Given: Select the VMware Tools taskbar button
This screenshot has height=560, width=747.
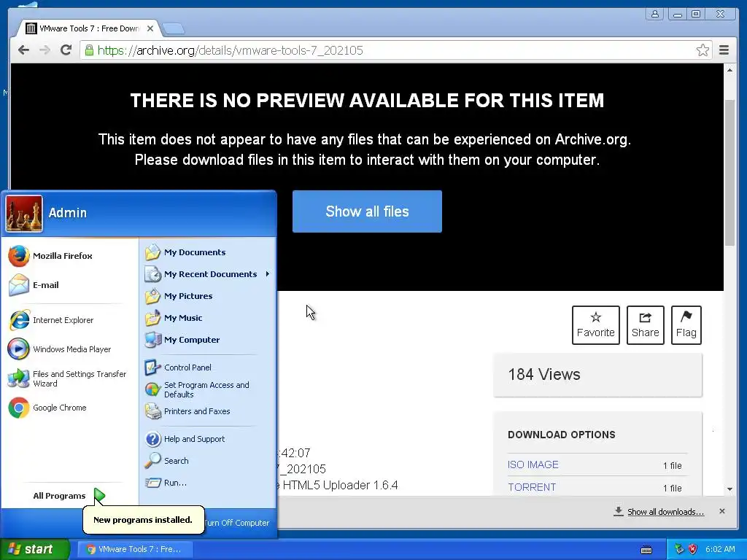Looking at the screenshot, I should click(135, 549).
